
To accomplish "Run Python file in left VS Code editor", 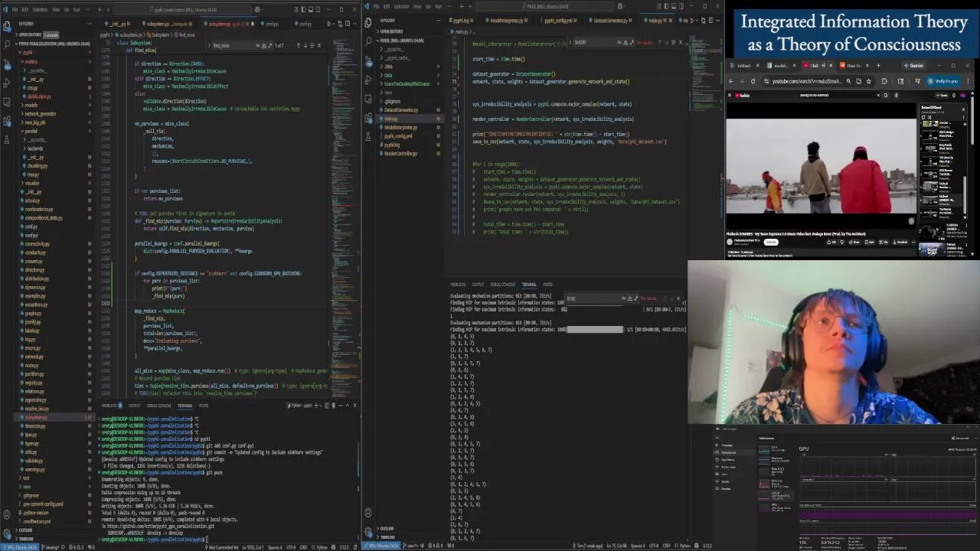I will [x=329, y=24].
